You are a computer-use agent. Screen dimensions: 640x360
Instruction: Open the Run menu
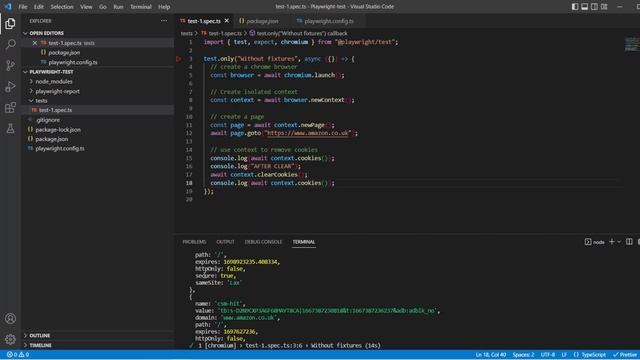(x=118, y=7)
